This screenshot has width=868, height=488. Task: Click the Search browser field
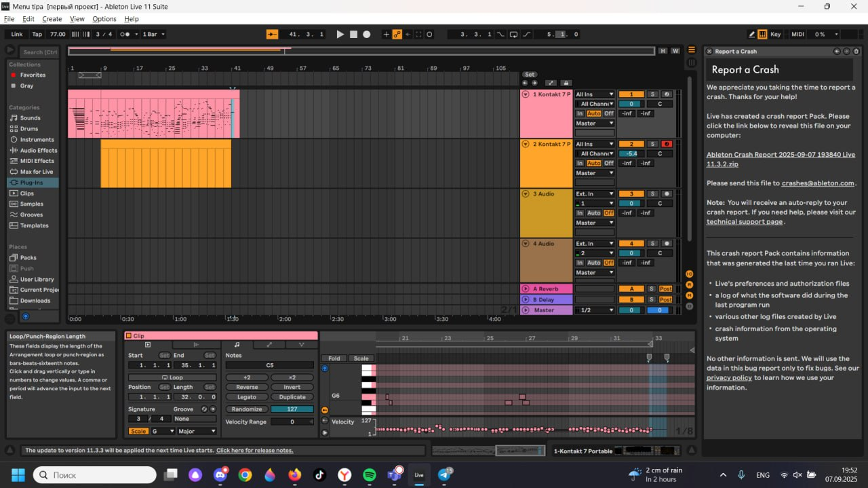(39, 52)
